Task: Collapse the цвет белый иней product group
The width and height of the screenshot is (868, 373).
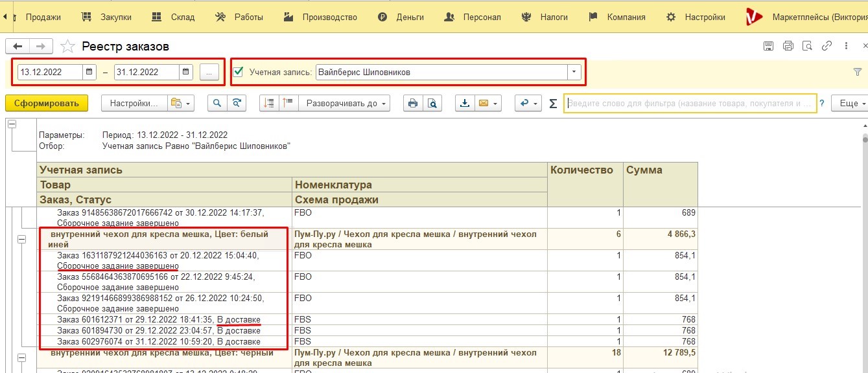Action: coord(21,240)
